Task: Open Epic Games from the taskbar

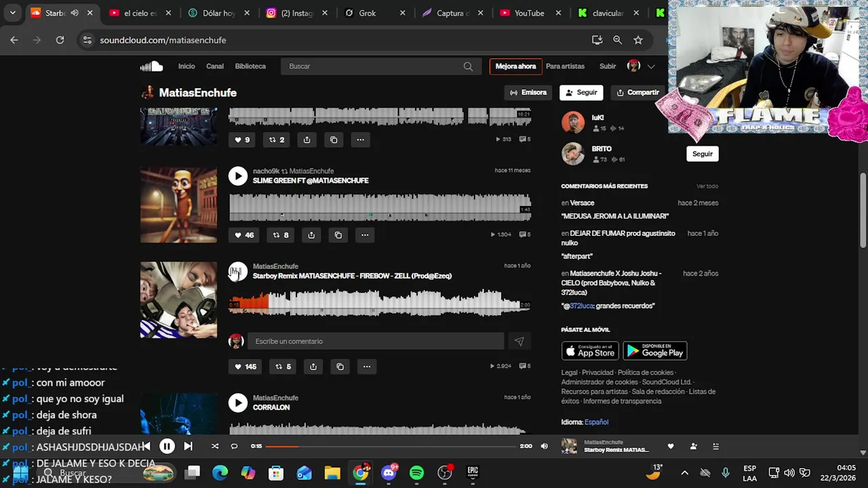Action: (473, 472)
